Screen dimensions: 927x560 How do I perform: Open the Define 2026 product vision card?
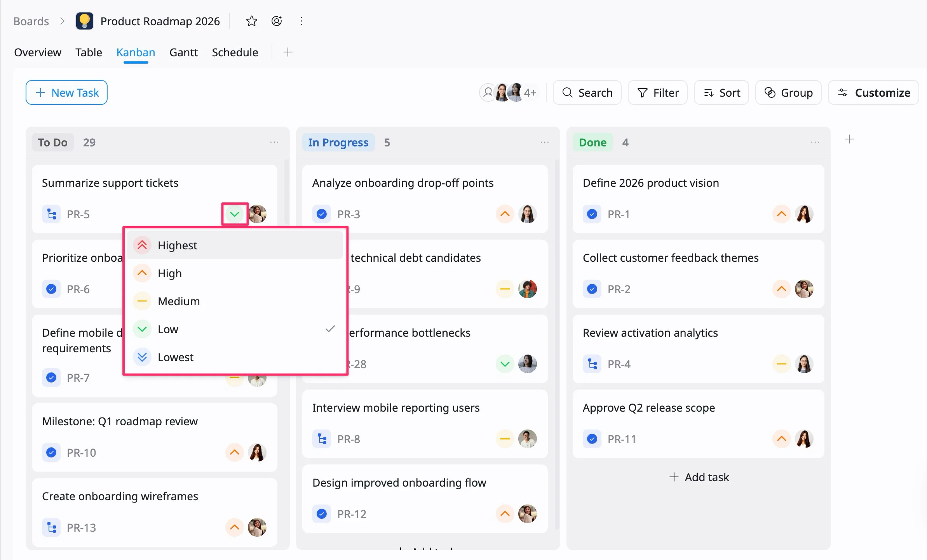(698, 199)
